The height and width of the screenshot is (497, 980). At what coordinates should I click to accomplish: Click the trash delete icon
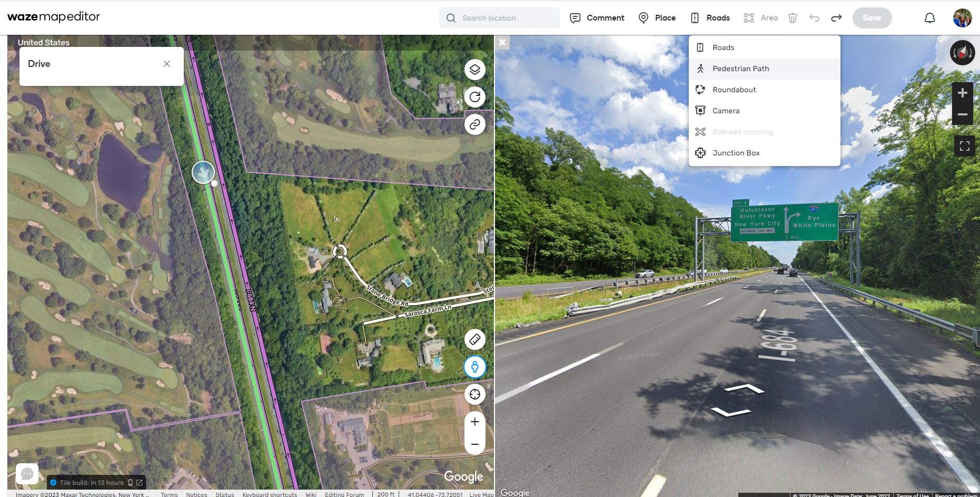pos(793,18)
